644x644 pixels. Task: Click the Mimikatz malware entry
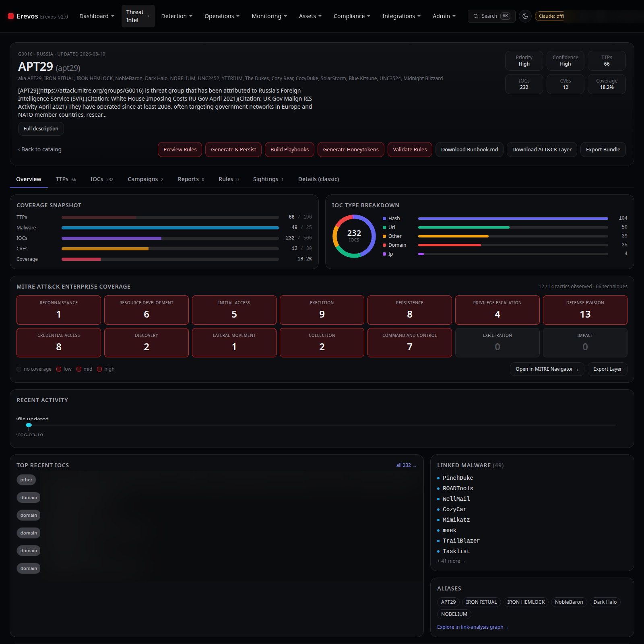(456, 520)
